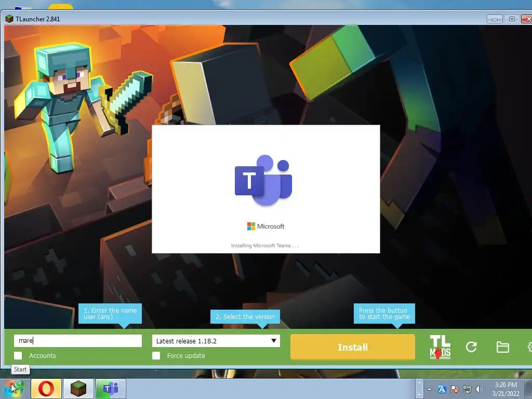The height and width of the screenshot is (399, 532).
Task: Switch to TLauncher Minecraft block taskbar icon
Action: click(78, 389)
